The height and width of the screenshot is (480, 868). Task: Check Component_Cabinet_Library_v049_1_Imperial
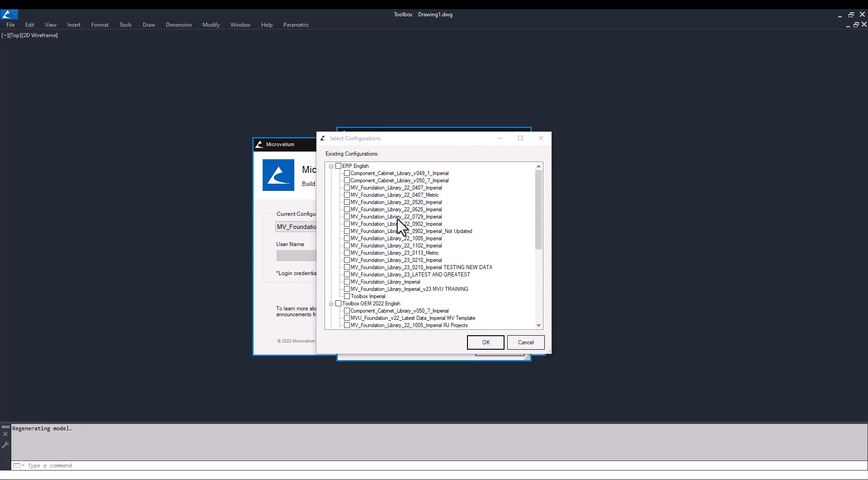click(347, 173)
